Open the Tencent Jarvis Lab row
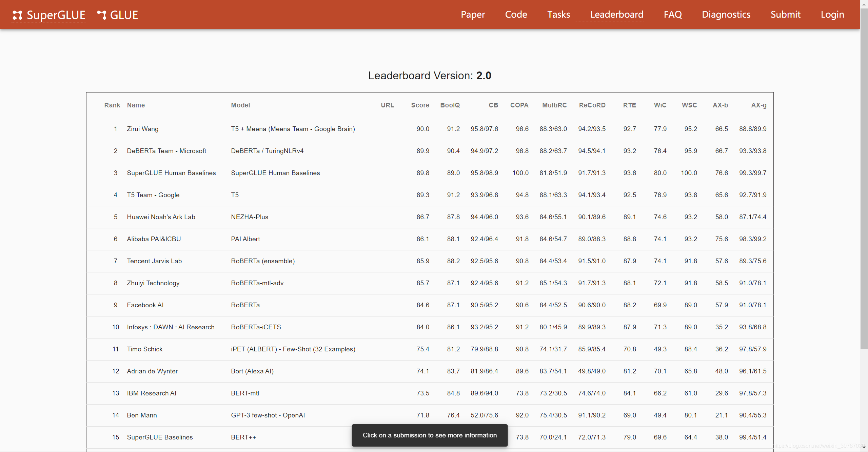 pyautogui.click(x=430, y=261)
